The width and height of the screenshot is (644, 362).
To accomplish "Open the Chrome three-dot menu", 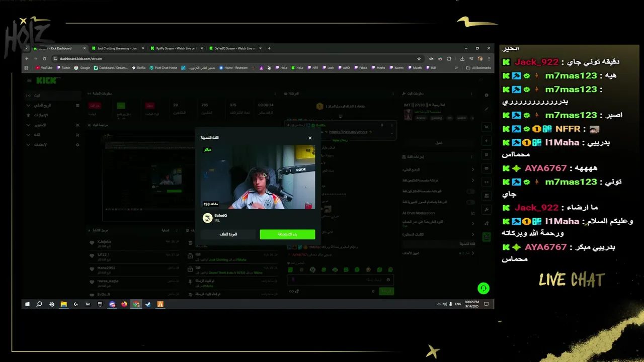I will [x=489, y=58].
